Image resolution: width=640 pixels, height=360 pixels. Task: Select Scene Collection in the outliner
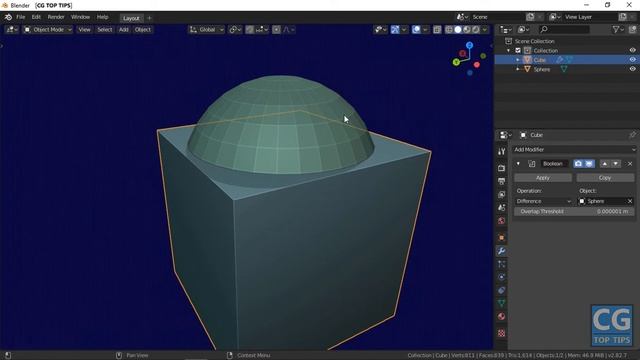(534, 41)
